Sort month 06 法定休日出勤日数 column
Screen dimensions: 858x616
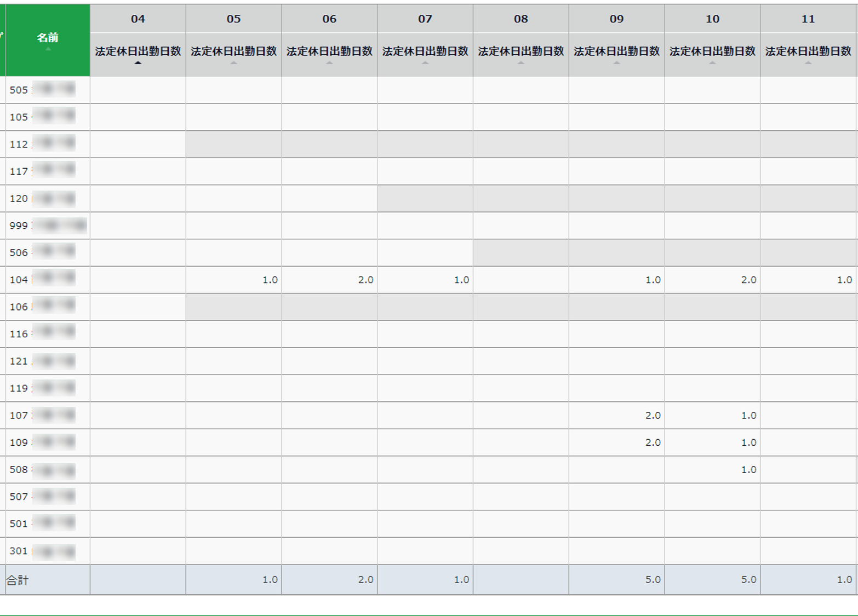pos(329,55)
